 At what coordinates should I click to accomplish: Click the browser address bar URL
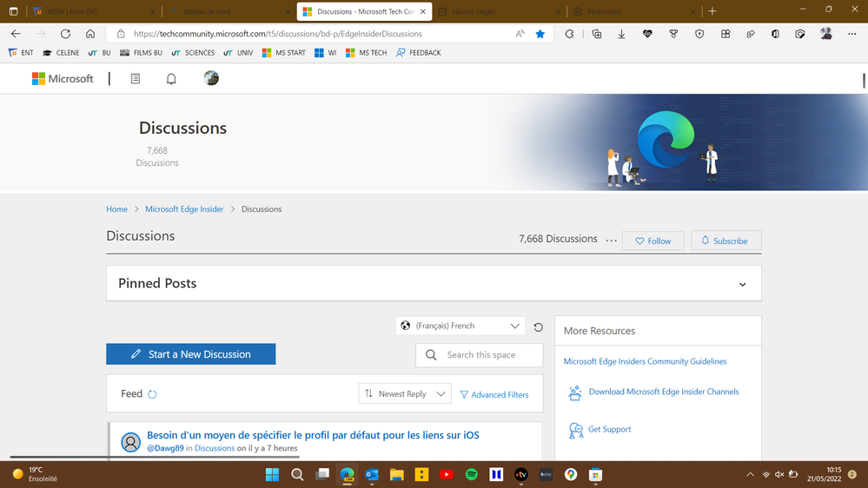[278, 34]
